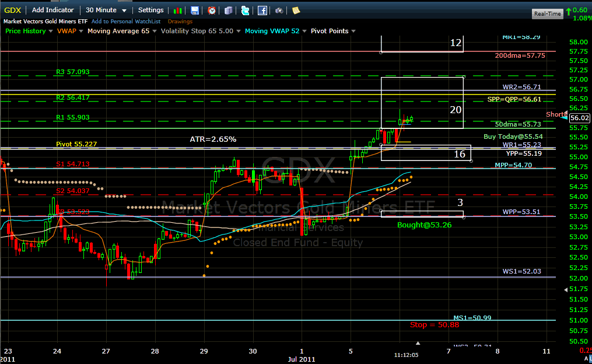Screen dimensions: 592x364
Task: Share chart via the Facebook icon
Action: 262,10
